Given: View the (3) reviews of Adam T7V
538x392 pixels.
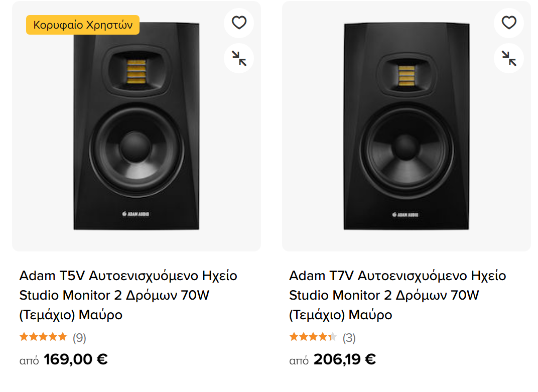Looking at the screenshot, I should [349, 338].
